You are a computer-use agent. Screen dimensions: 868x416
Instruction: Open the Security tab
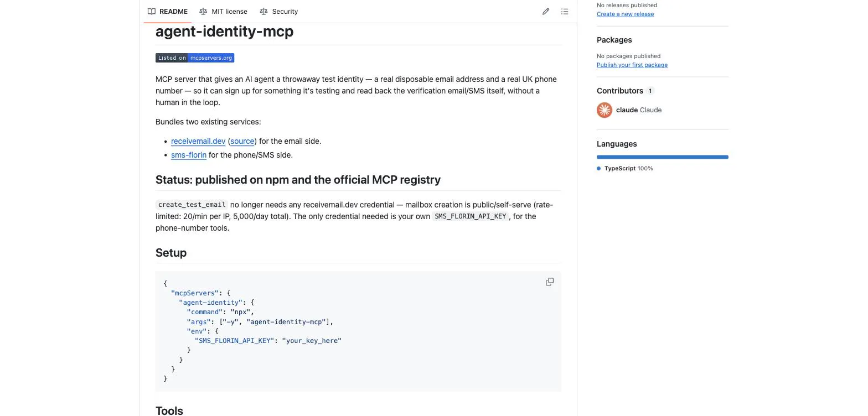coord(279,11)
